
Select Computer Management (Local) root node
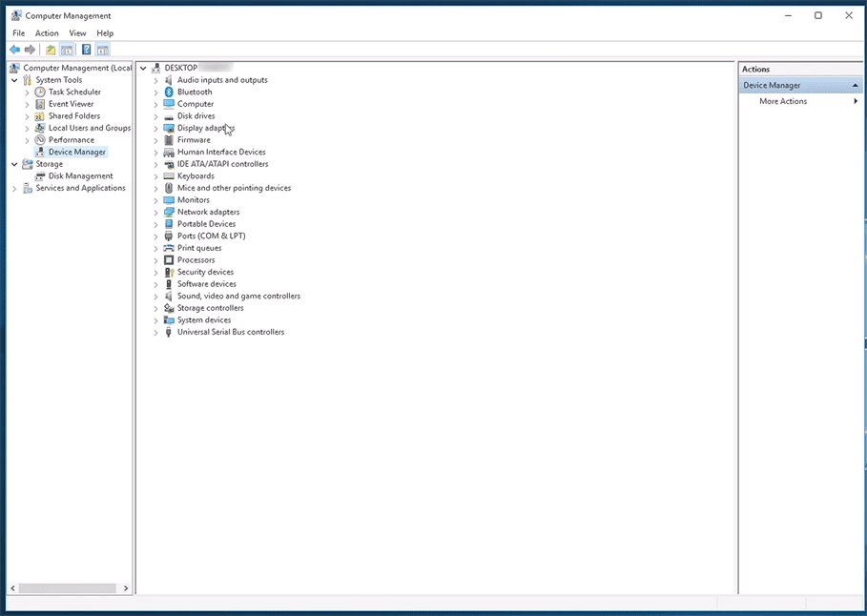pyautogui.click(x=77, y=68)
